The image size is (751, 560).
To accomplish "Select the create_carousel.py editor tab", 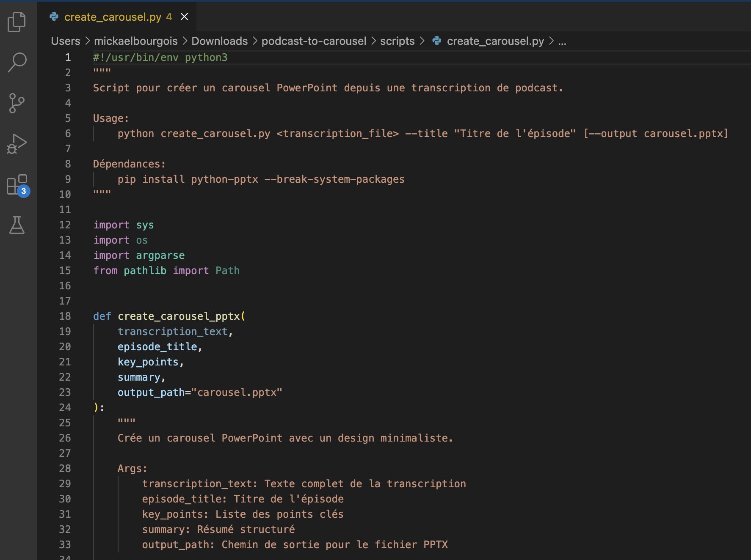I will [x=113, y=17].
